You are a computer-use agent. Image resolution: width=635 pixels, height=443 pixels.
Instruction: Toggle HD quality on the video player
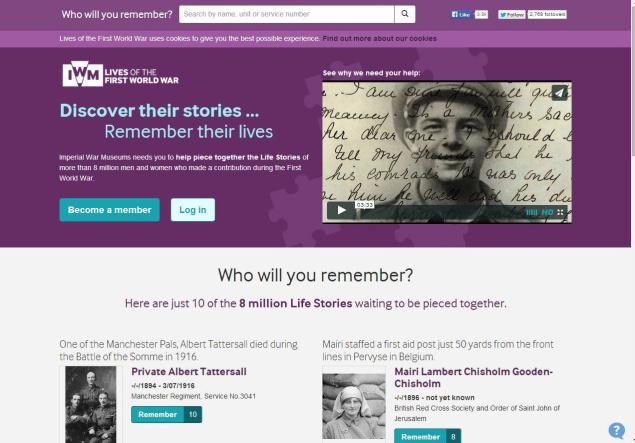coord(548,212)
